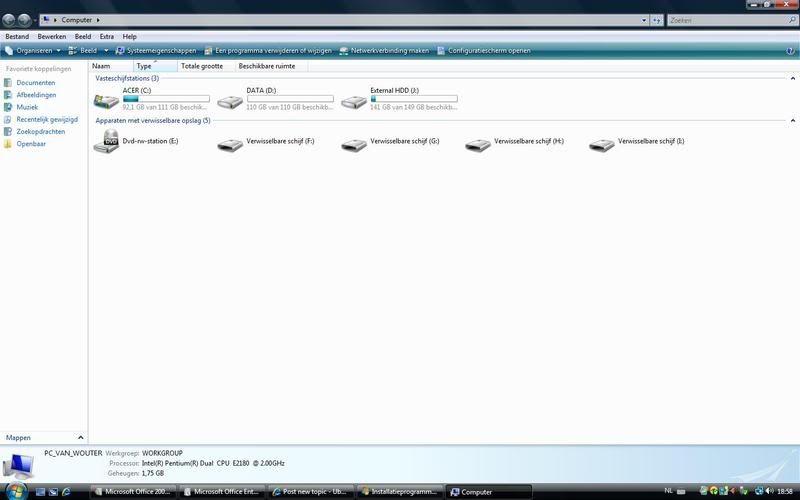The width and height of the screenshot is (800, 500).
Task: Open the DATA (D:) drive icon
Action: click(230, 101)
